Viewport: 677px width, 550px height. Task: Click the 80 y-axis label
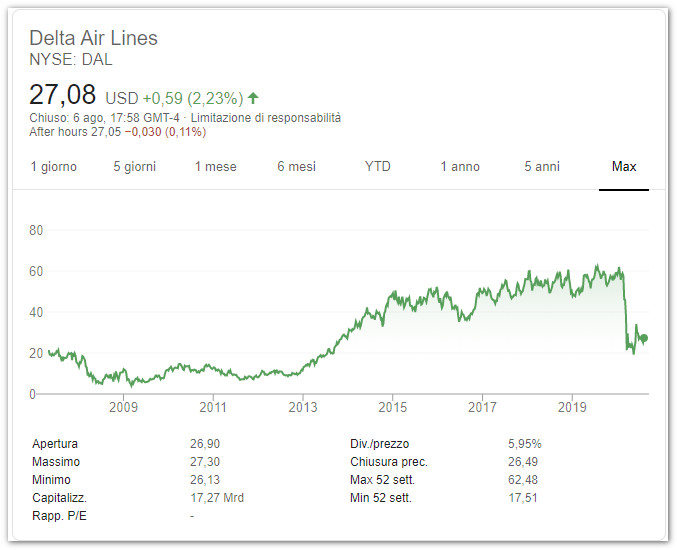pyautogui.click(x=36, y=230)
